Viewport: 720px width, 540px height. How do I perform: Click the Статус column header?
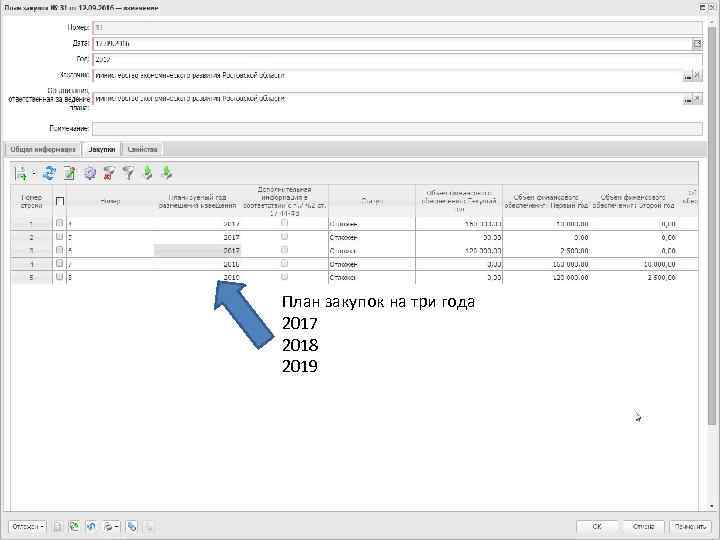[x=372, y=202]
